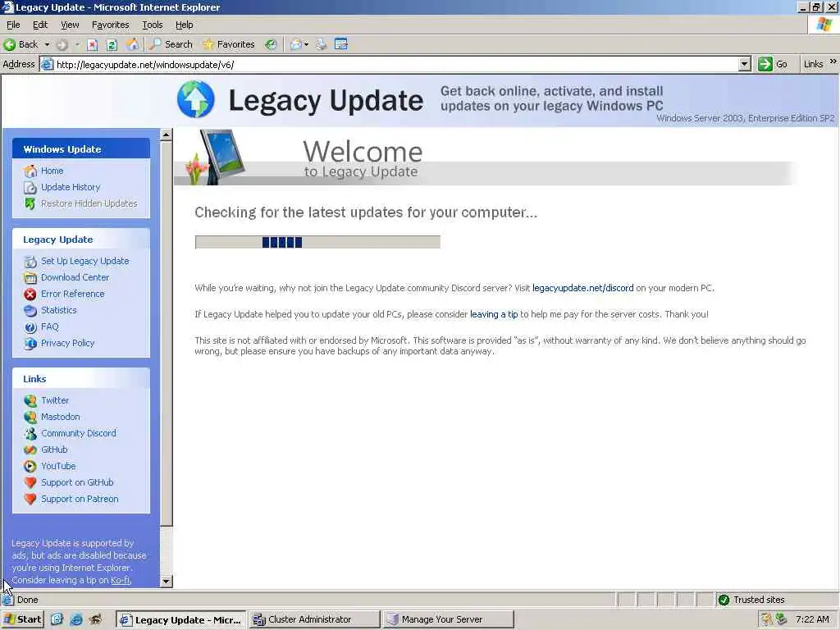Click the Windows Update panel header

81,149
